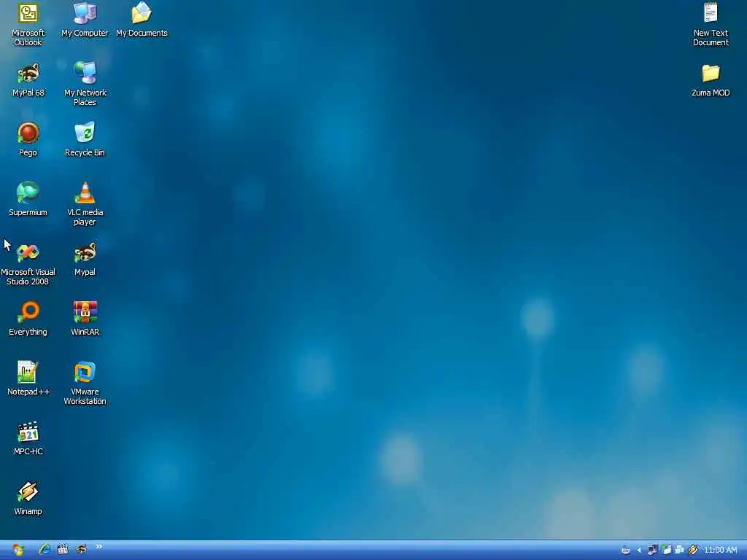The height and width of the screenshot is (560, 747).
Task: Launch Internet Explorer from Quick Launch
Action: pos(44,549)
